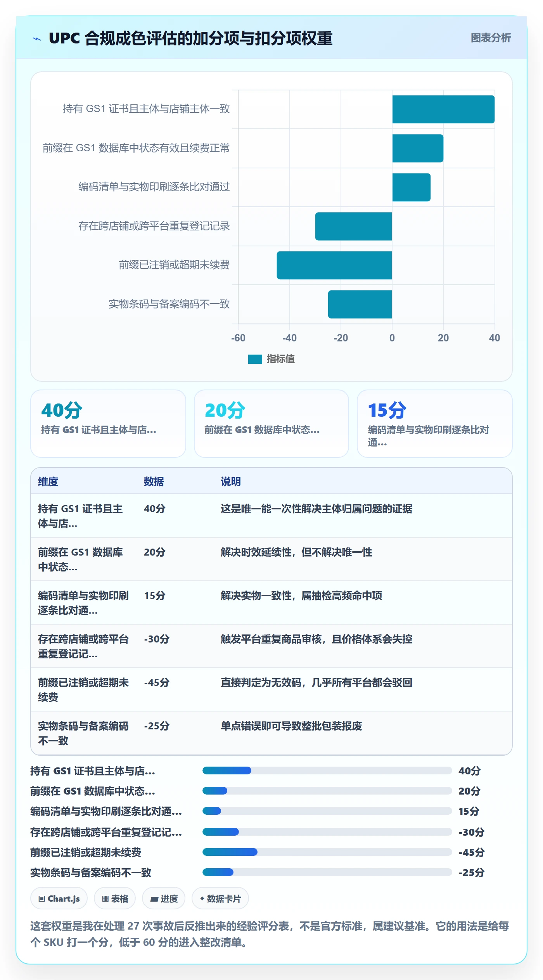Click the -30分 value in the table
Viewport: 543px width, 980px height.
tap(157, 639)
